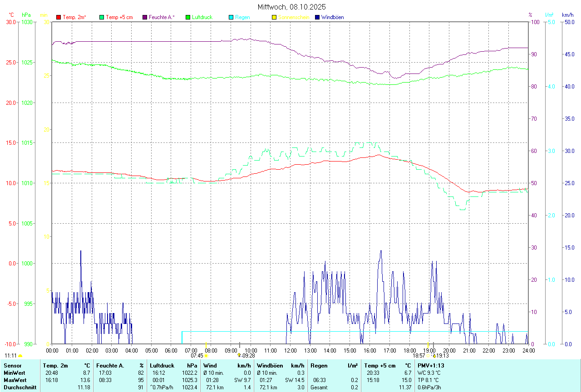Click the red Temp. 2m legend square
Image resolution: width=581 pixels, height=392 pixels.
[59, 17]
